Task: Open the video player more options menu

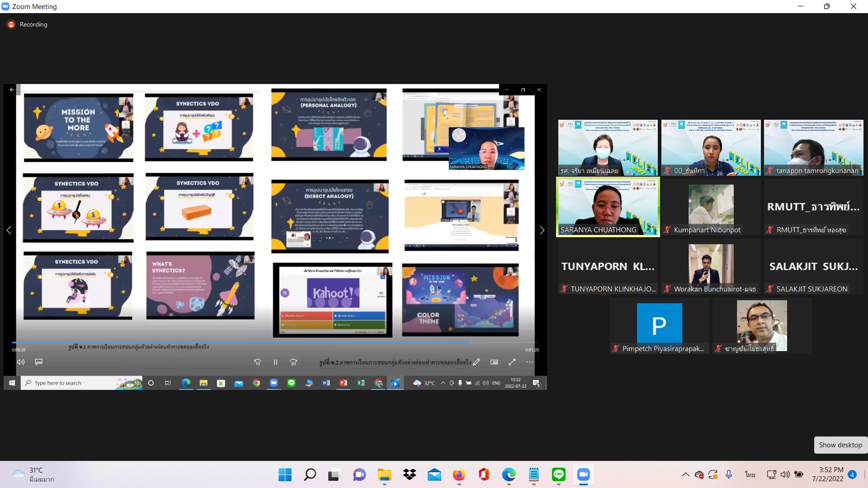Action: click(530, 362)
